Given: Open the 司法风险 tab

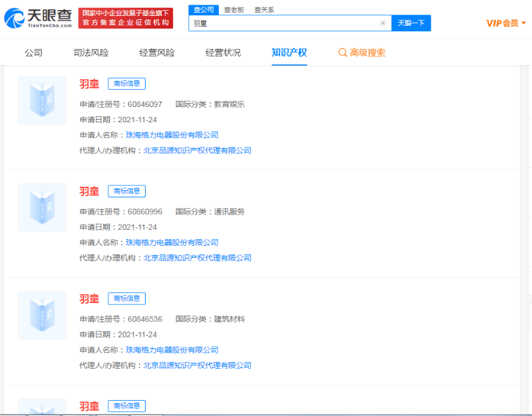Looking at the screenshot, I should (x=91, y=52).
